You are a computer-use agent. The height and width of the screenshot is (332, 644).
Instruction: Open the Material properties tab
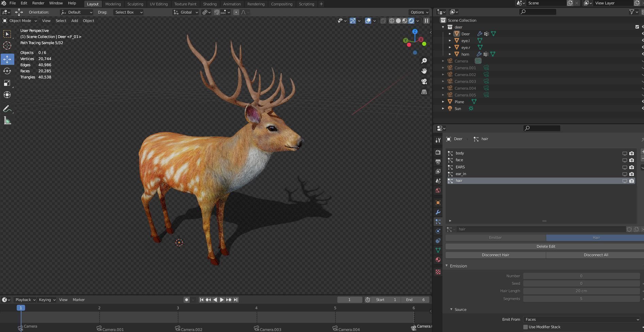tap(438, 260)
